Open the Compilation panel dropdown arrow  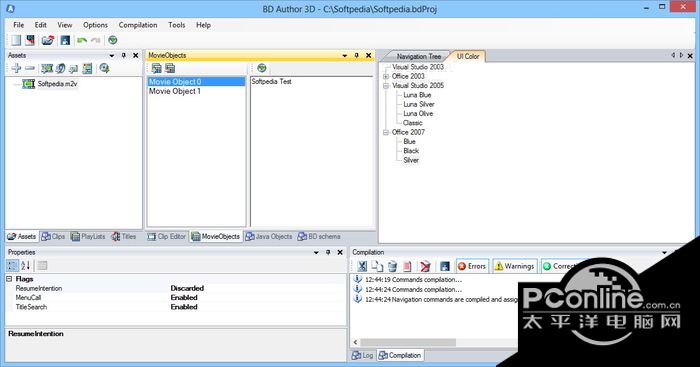(x=664, y=253)
